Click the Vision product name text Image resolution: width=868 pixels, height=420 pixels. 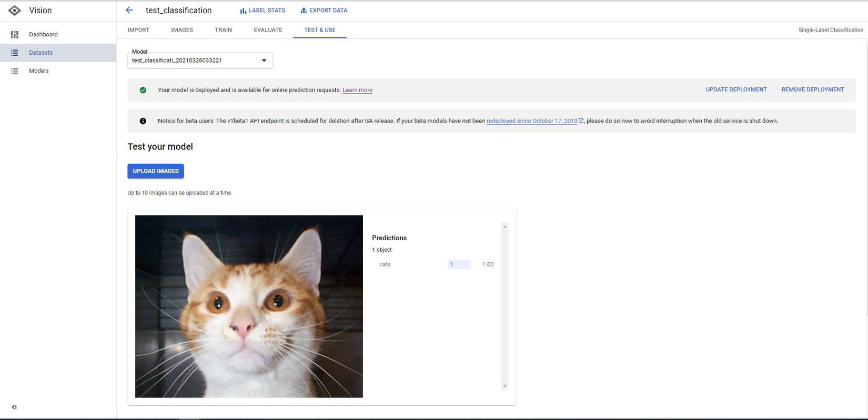point(41,11)
